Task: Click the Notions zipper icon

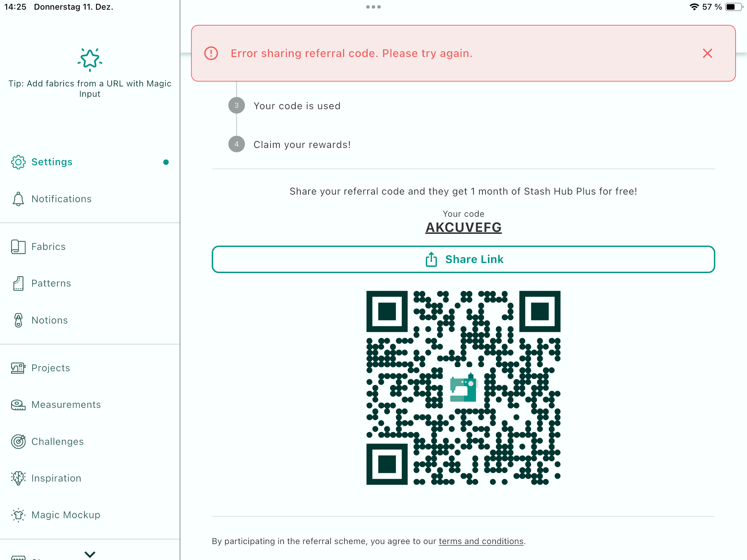Action: pos(18,320)
